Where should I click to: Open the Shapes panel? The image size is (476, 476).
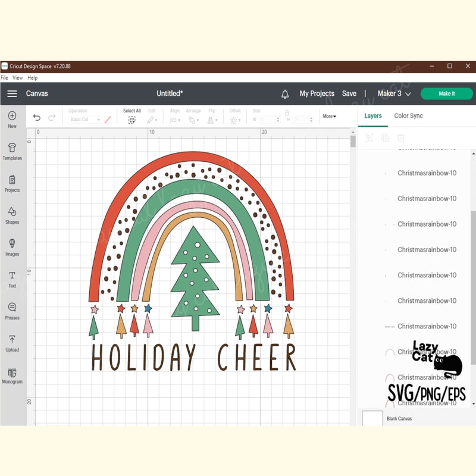click(x=12, y=215)
